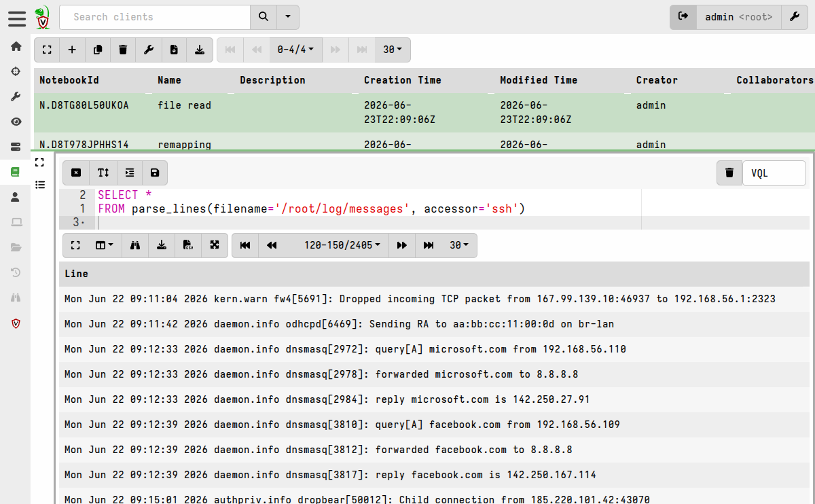
Task: Delete cell with trash icon near VQL
Action: tap(729, 173)
